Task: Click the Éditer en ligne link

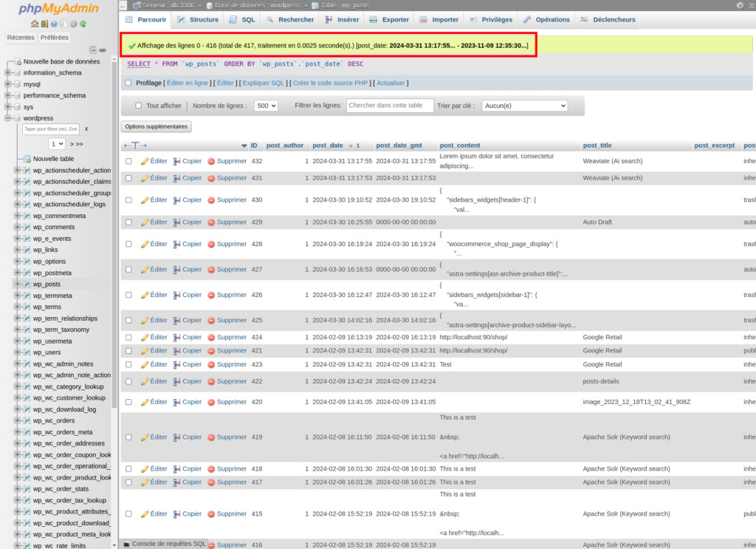Action: coord(188,83)
